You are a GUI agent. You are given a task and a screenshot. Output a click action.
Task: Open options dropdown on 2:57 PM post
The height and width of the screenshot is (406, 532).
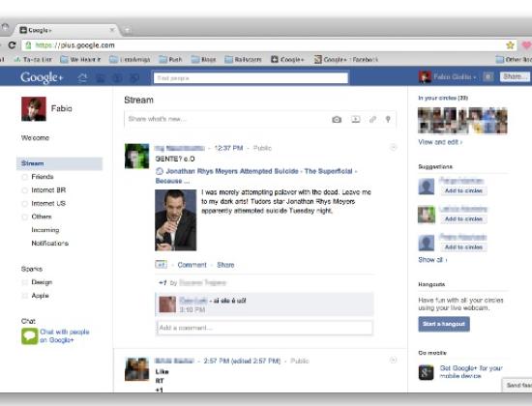click(x=393, y=360)
